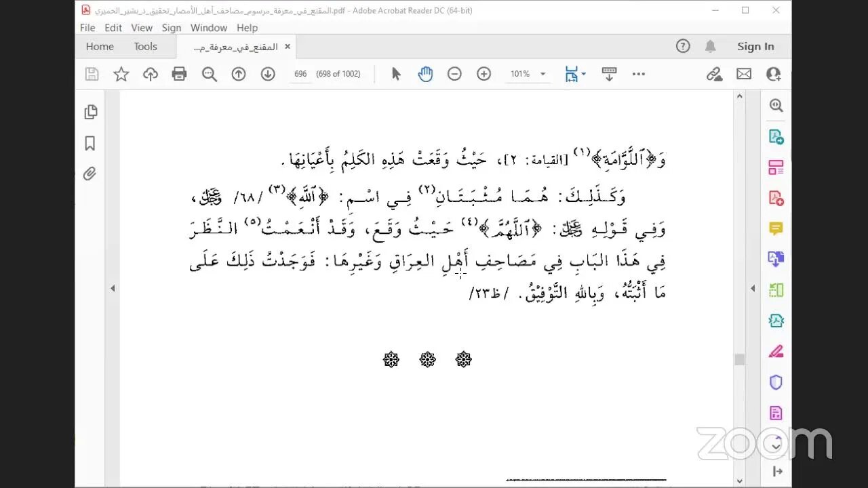Image resolution: width=868 pixels, height=488 pixels.
Task: Open Create PDF tool in right pane
Action: 776,198
